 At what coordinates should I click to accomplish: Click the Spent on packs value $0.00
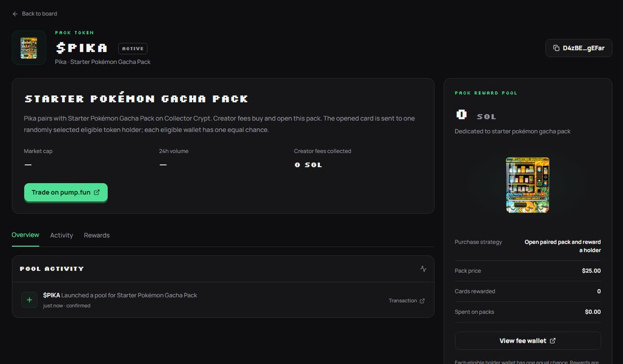593,312
